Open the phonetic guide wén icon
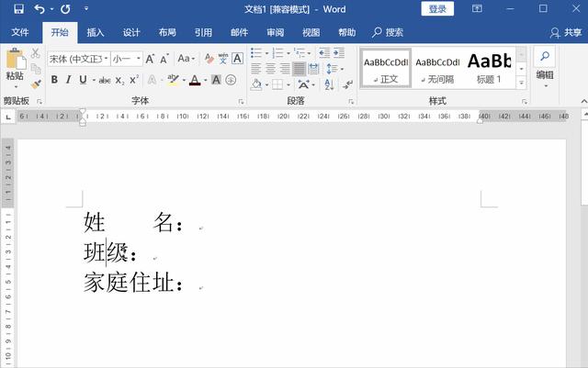588x368 pixels. tap(223, 59)
